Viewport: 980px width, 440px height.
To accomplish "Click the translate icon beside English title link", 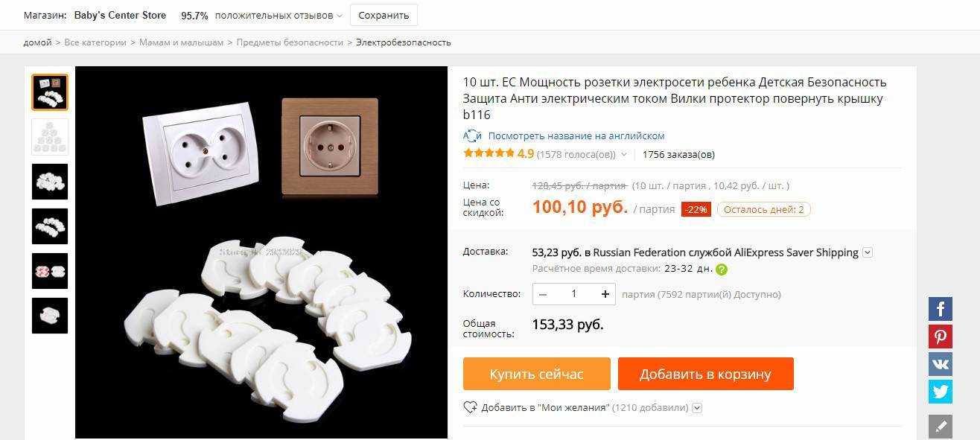I will point(472,136).
